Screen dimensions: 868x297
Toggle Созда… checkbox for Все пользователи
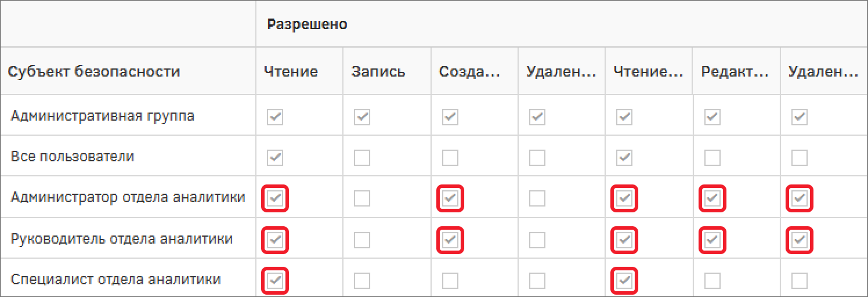450,157
